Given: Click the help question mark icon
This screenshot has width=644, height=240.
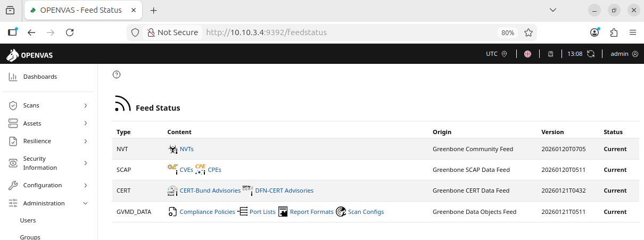Looking at the screenshot, I should pyautogui.click(x=117, y=75).
